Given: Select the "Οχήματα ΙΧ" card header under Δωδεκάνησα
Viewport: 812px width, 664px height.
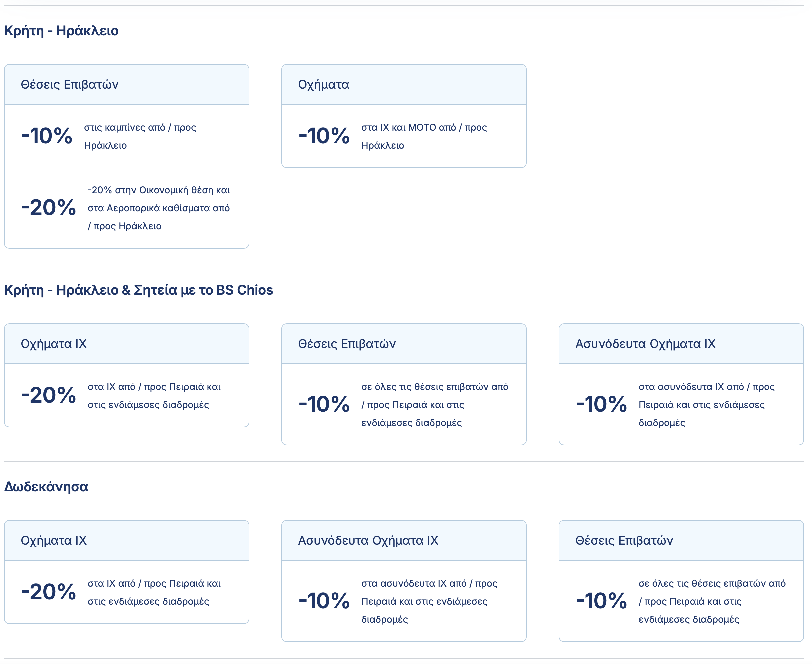Looking at the screenshot, I should pyautogui.click(x=54, y=540).
